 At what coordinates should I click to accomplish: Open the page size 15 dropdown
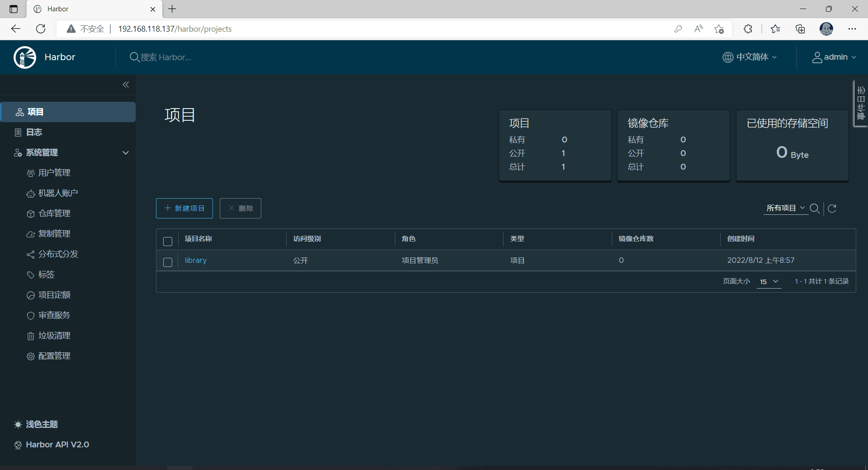(x=769, y=281)
